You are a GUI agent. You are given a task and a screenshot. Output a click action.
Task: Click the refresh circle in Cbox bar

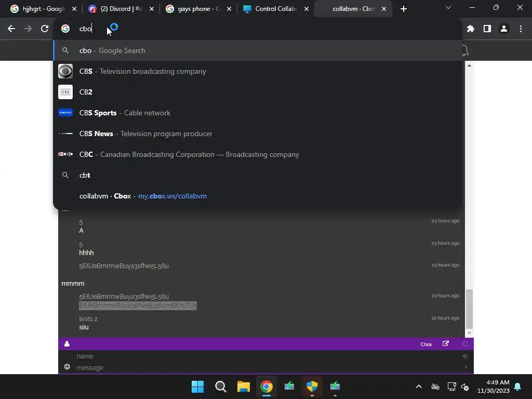click(465, 344)
